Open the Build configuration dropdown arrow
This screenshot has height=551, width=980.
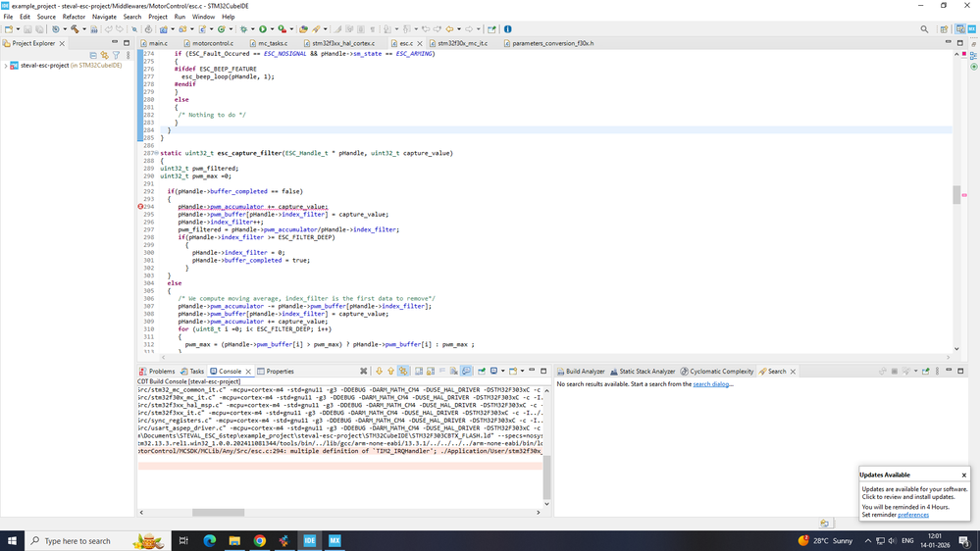(83, 28)
